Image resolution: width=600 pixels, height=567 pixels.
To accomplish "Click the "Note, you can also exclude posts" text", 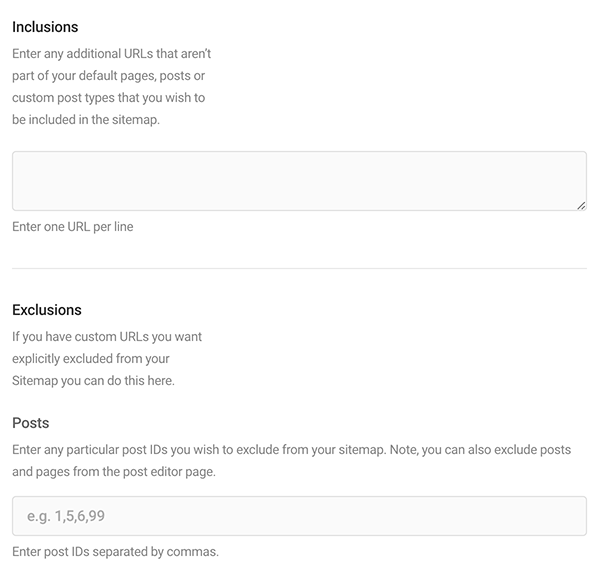I will [x=480, y=450].
